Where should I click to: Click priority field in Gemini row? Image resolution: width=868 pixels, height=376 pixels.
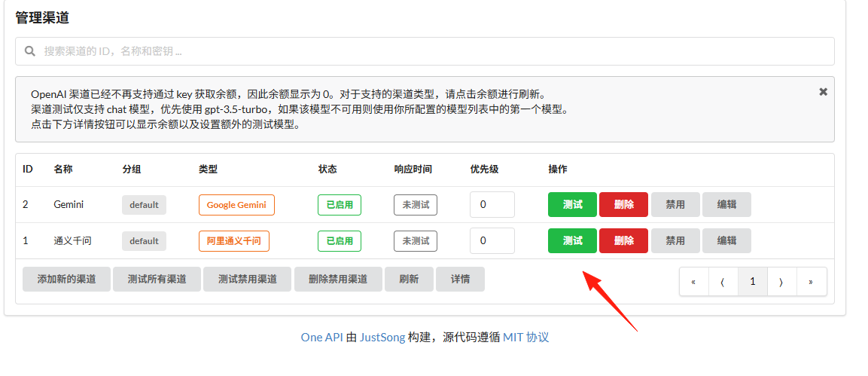point(492,204)
